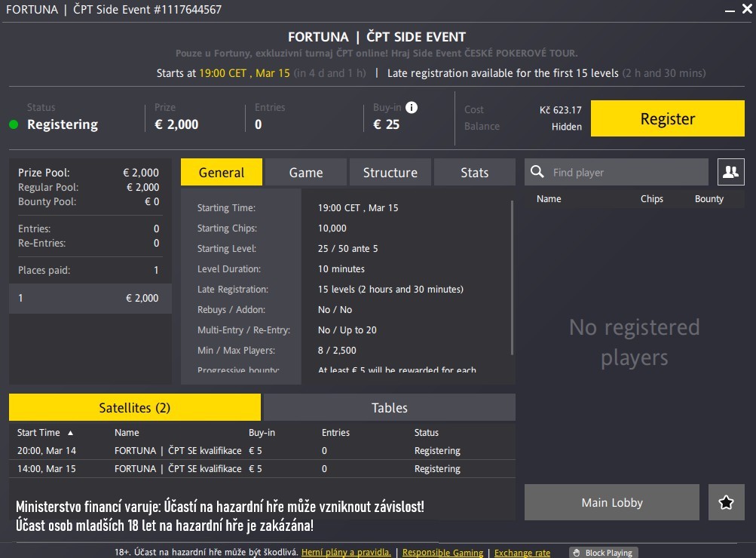Click the Block Playing button
756x558 pixels.
pos(604,553)
